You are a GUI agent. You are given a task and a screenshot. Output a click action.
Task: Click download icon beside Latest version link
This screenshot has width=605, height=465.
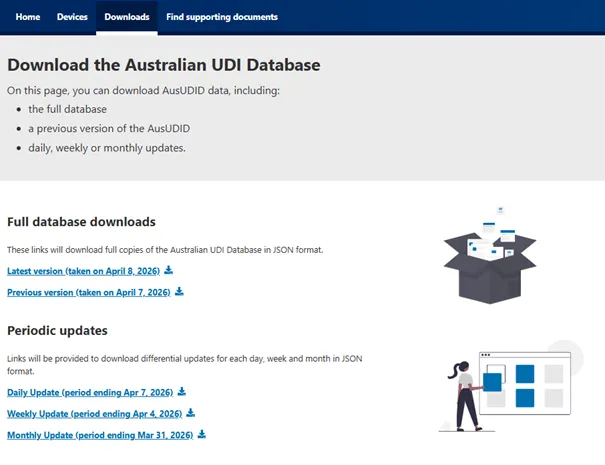169,270
